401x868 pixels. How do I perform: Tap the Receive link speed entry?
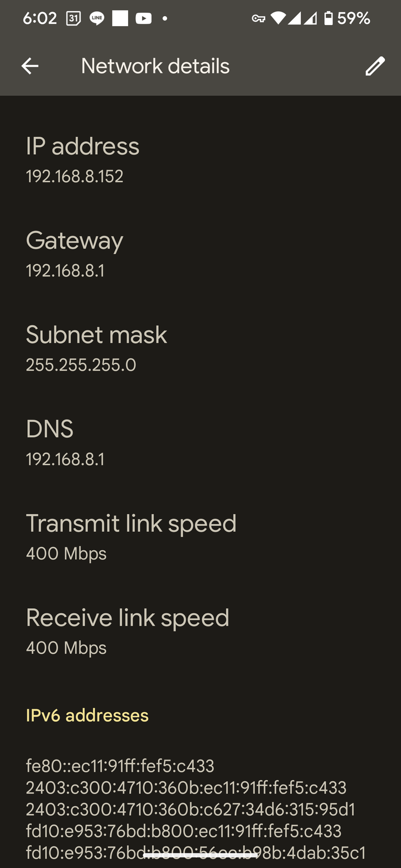(x=200, y=632)
